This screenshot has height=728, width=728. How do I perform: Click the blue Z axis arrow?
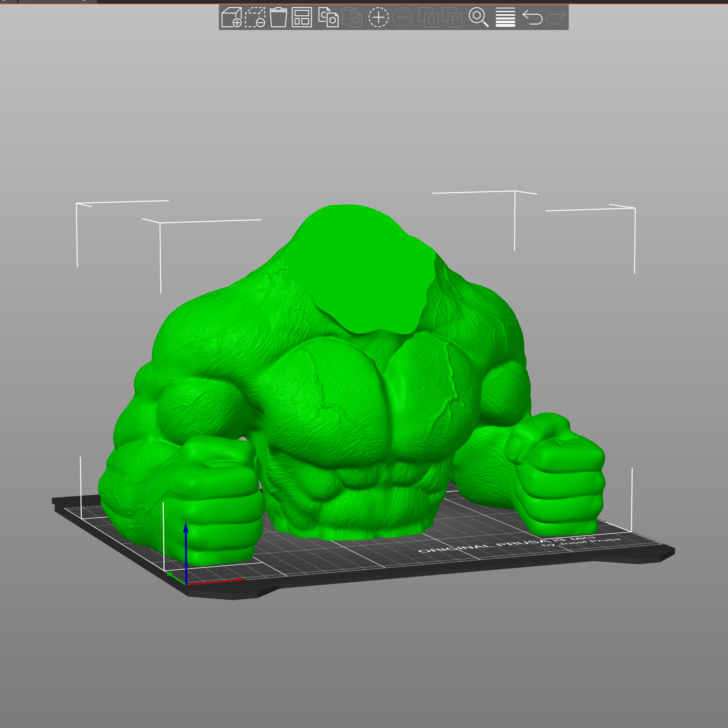pyautogui.click(x=186, y=543)
